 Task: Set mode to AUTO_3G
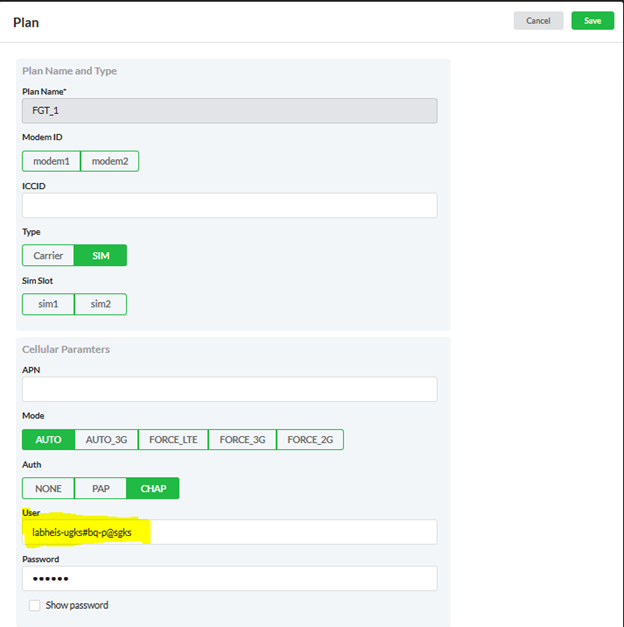coord(106,439)
